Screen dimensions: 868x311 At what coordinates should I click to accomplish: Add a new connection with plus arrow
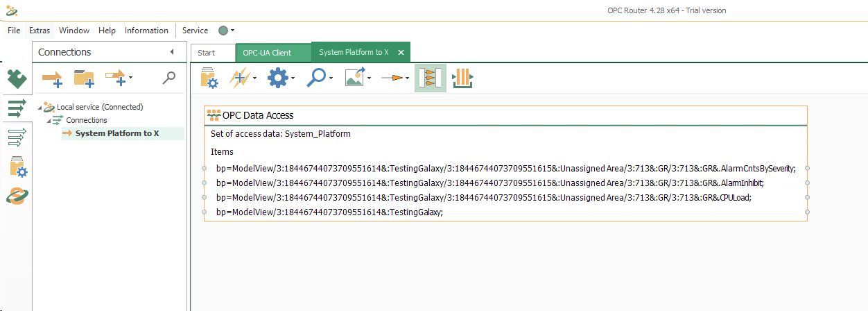[52, 78]
